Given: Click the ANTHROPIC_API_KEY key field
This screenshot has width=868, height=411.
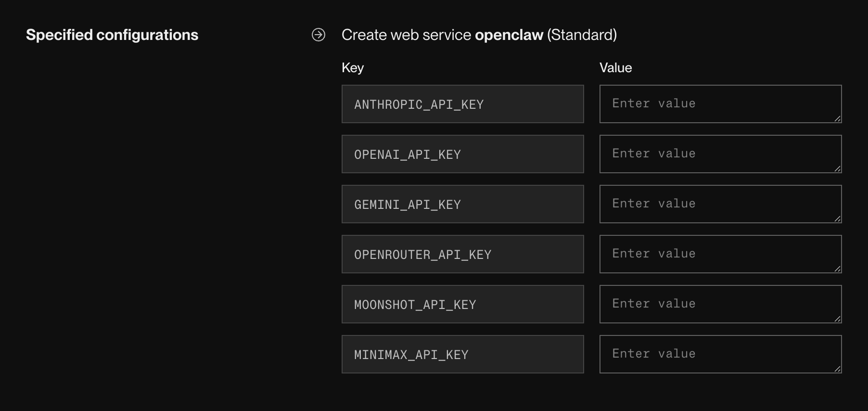Looking at the screenshot, I should [x=462, y=104].
